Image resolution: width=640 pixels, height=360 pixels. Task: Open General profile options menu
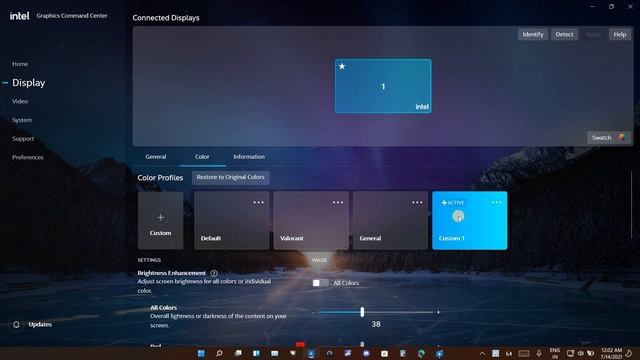pyautogui.click(x=417, y=202)
